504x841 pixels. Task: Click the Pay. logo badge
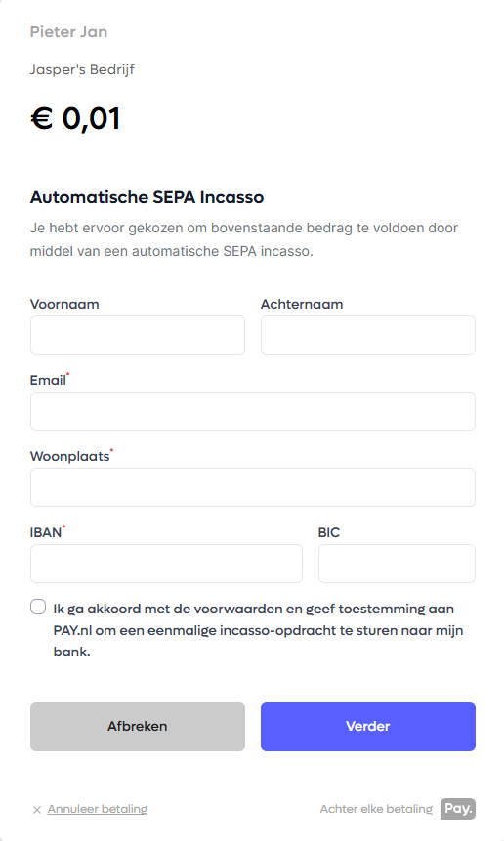point(458,809)
